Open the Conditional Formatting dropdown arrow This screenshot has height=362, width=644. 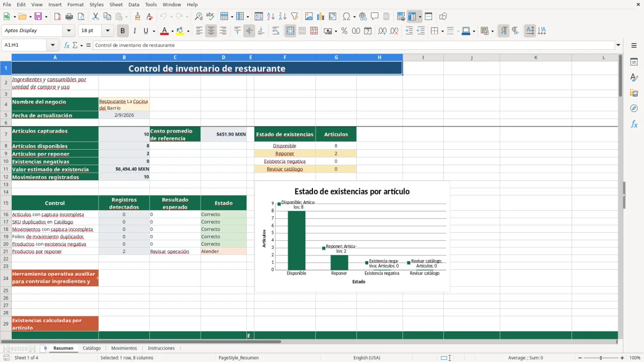tap(492, 31)
